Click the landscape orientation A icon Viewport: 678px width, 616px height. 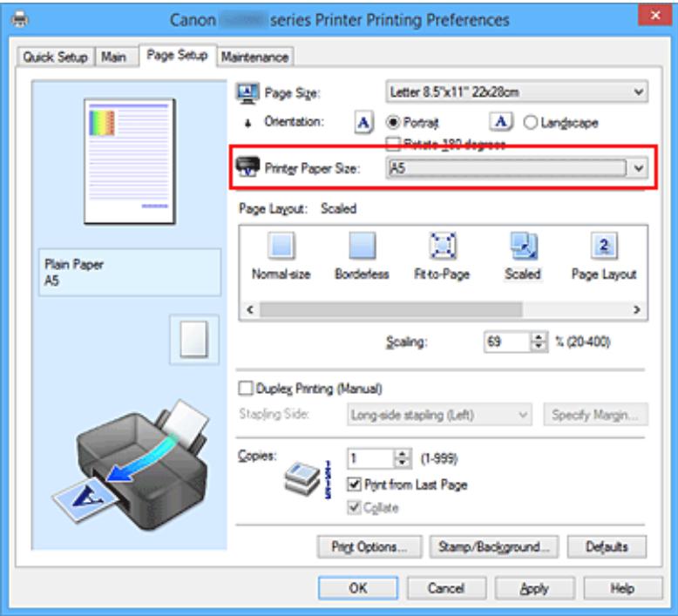coord(498,121)
